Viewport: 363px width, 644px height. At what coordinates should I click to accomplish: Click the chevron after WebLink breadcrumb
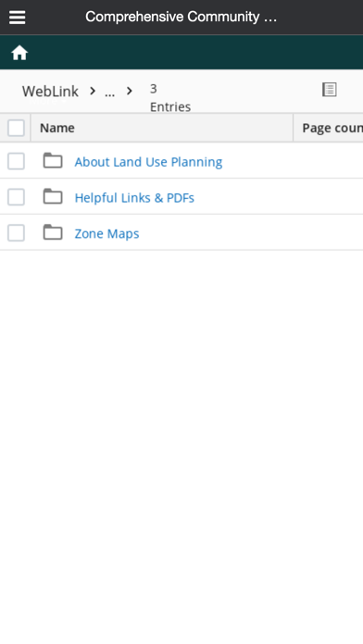(x=93, y=91)
